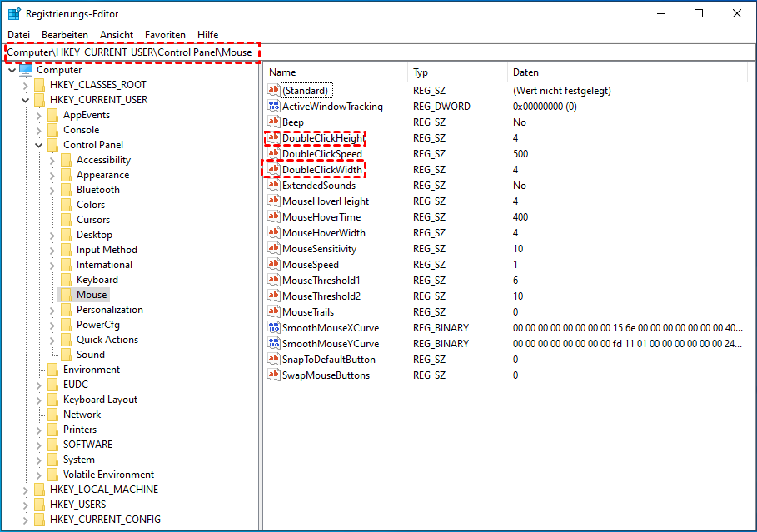Select the DoubleClickSpeed value name

322,153
